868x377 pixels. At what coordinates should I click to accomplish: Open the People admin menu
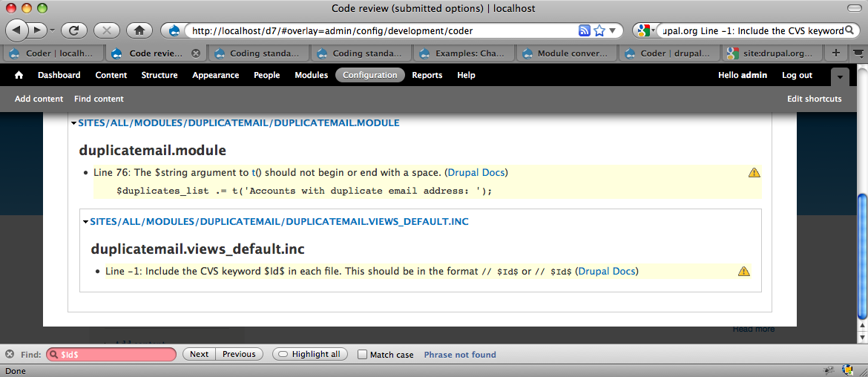[267, 75]
